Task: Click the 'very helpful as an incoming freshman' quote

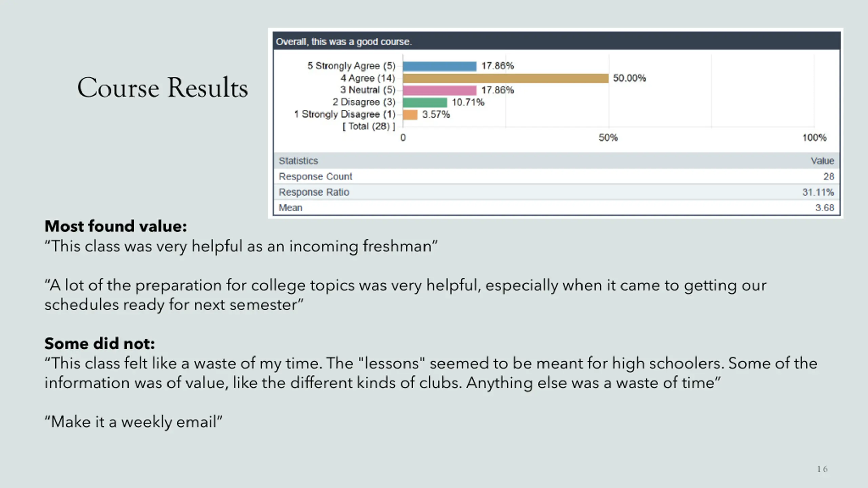Action: click(x=241, y=246)
